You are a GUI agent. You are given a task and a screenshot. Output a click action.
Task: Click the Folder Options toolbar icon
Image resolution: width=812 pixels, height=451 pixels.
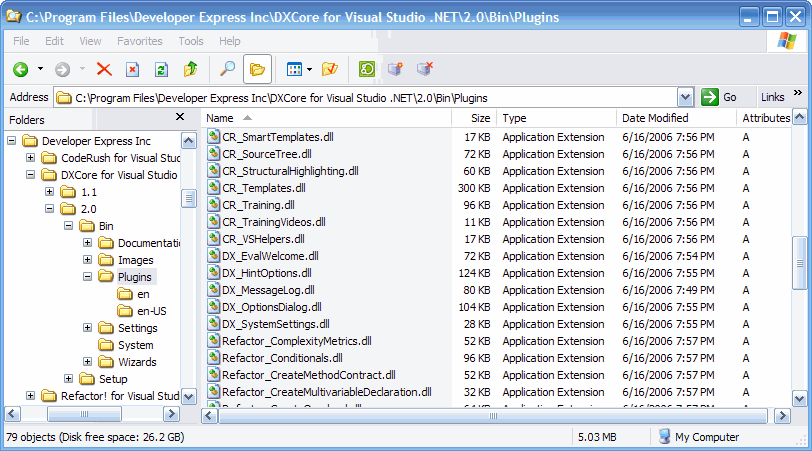[x=330, y=69]
